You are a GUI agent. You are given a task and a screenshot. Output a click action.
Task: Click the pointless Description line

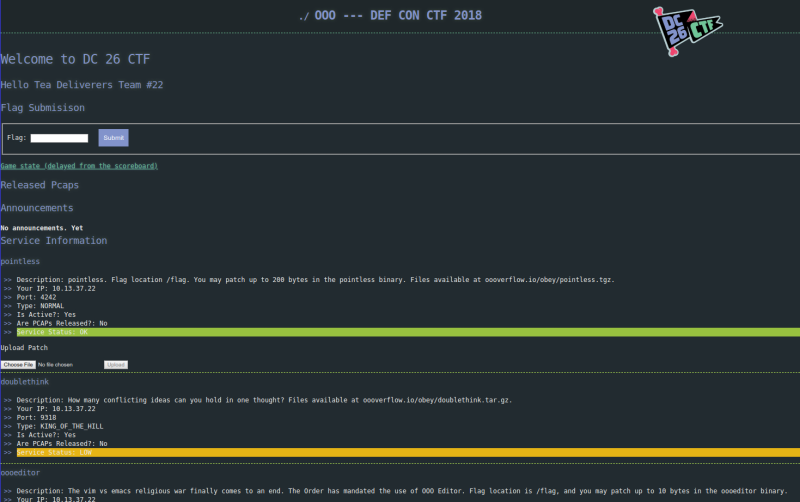[x=315, y=280]
